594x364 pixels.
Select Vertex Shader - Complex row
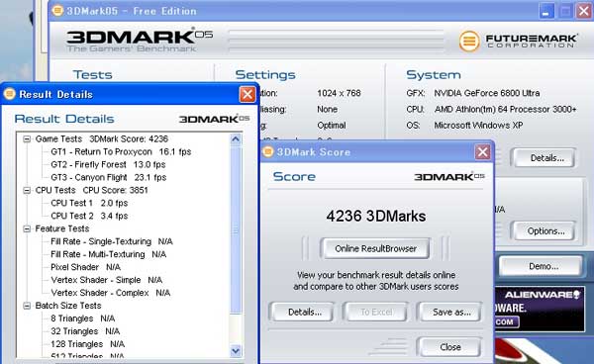pyautogui.click(x=111, y=293)
